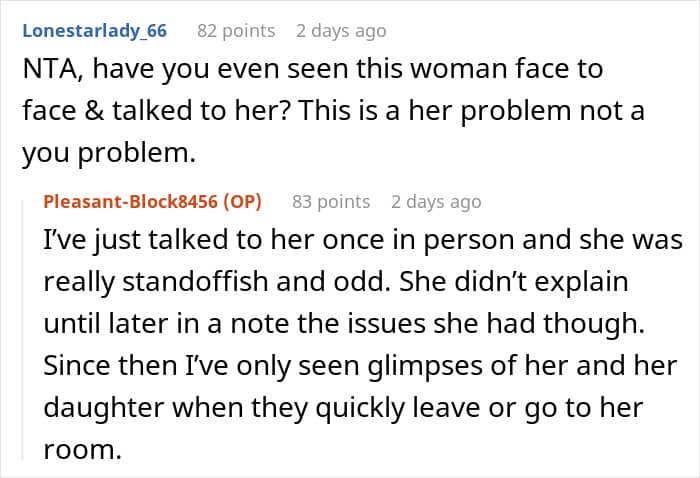Viewport: 700px width, 478px height.
Task: Click the words "woman face to" in first line
Action: 506,69
